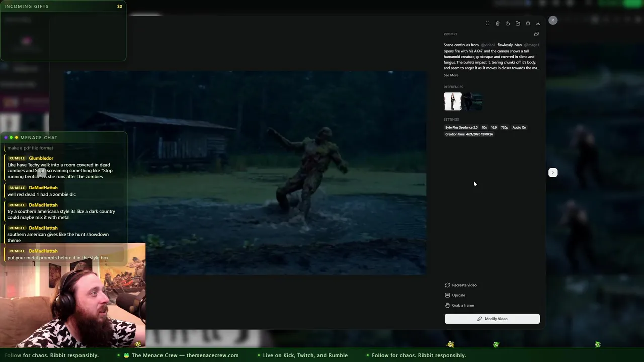Viewport: 644px width, 362px height.
Task: Click 'Live on Kick, Twitch, and Rumble' ticker
Action: point(305,355)
